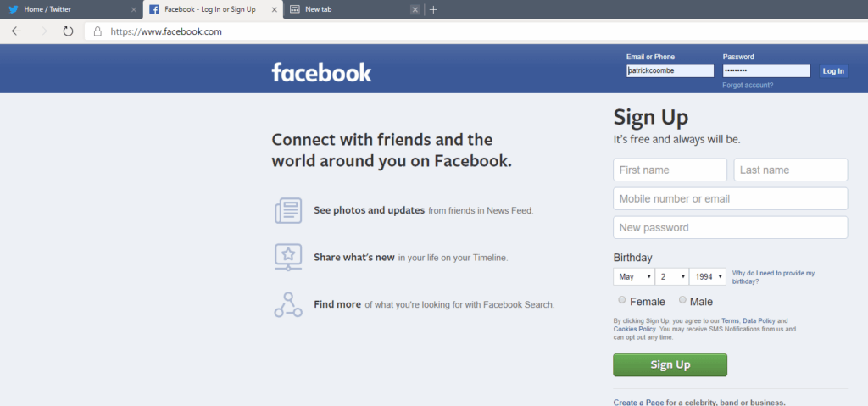Switch to the Home / Twitter tab
Viewport: 868px width, 406px height.
70,9
